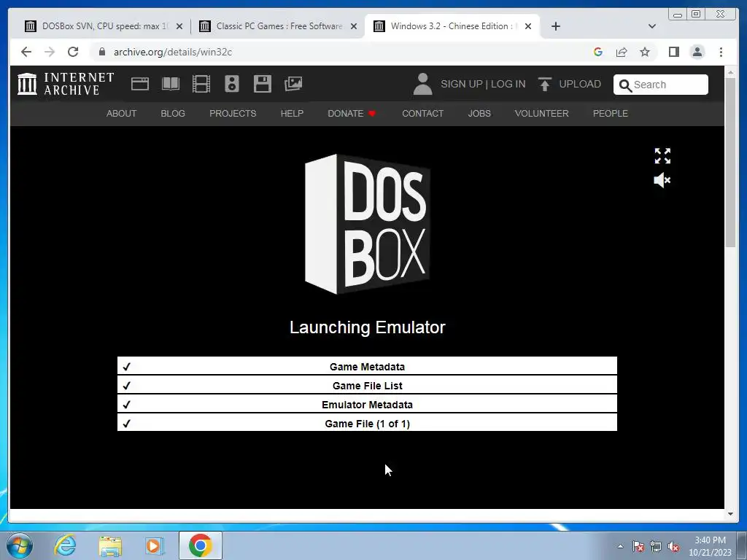
Task: Go forward using the browser arrow
Action: tap(50, 52)
